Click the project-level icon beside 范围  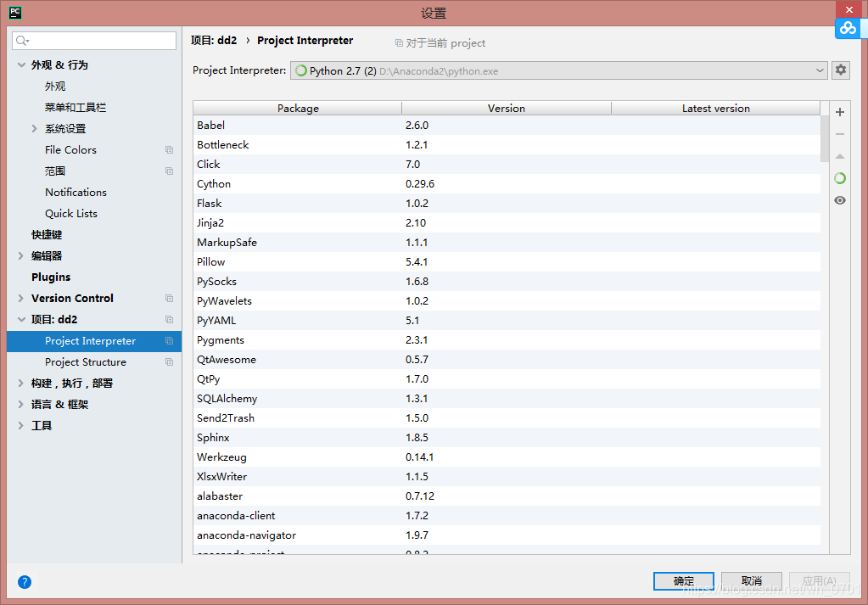click(x=170, y=171)
